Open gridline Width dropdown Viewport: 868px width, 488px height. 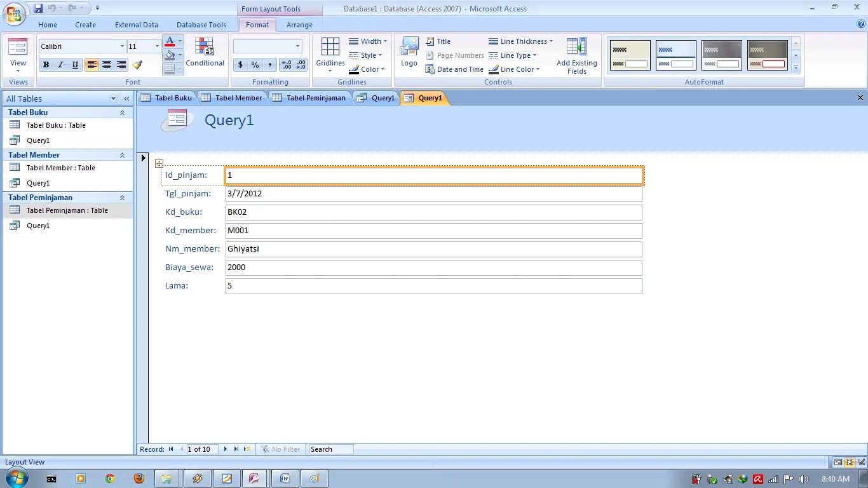pyautogui.click(x=368, y=41)
